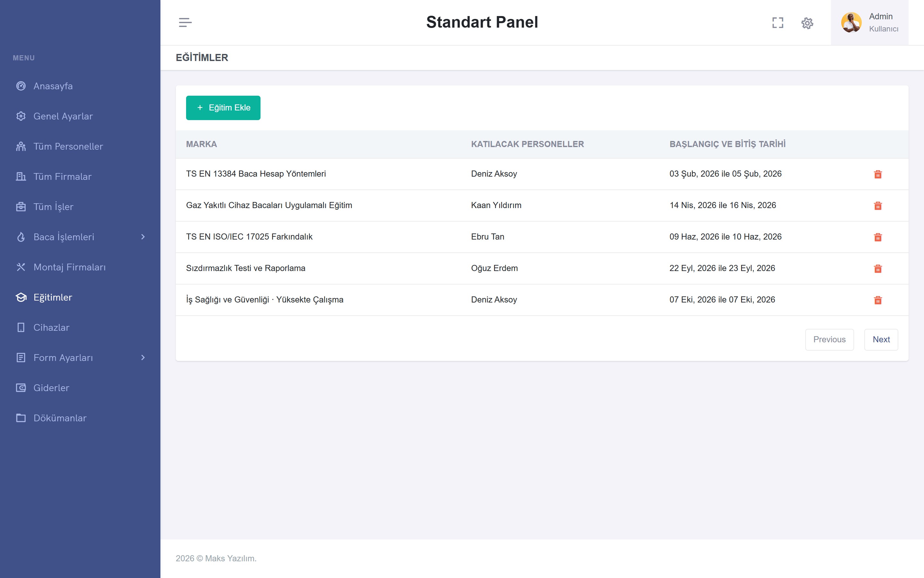Click the Anasayfa dashboard icon
This screenshot has height=578, width=924.
[x=21, y=86]
